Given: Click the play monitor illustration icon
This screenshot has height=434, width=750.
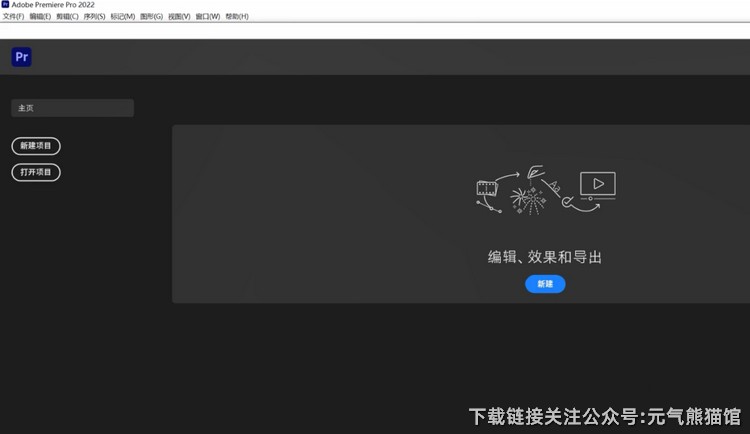Looking at the screenshot, I should click(598, 184).
